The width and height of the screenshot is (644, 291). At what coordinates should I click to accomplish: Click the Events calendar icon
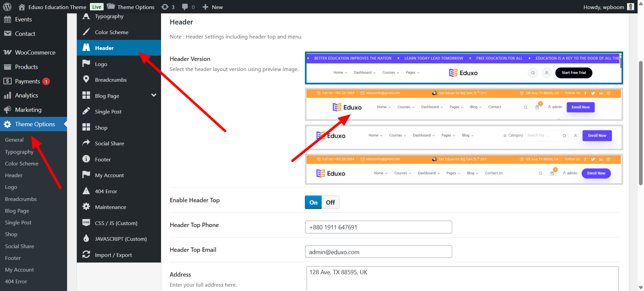(7, 19)
